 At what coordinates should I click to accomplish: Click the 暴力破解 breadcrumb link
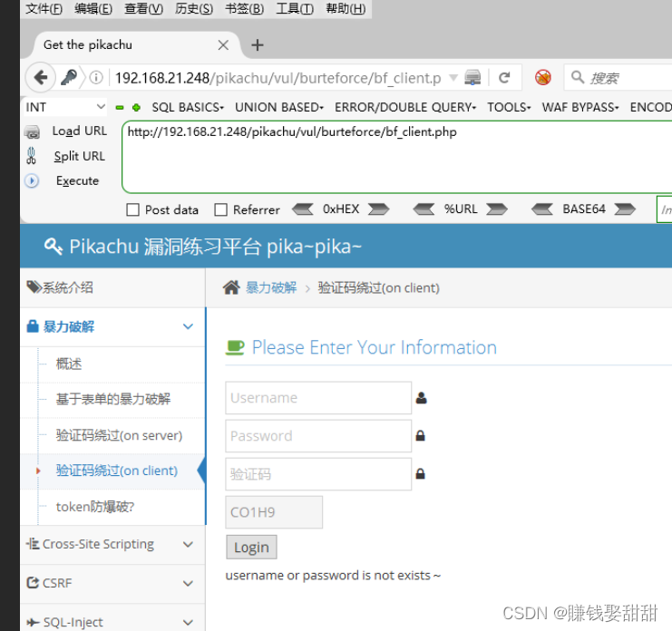tap(271, 287)
